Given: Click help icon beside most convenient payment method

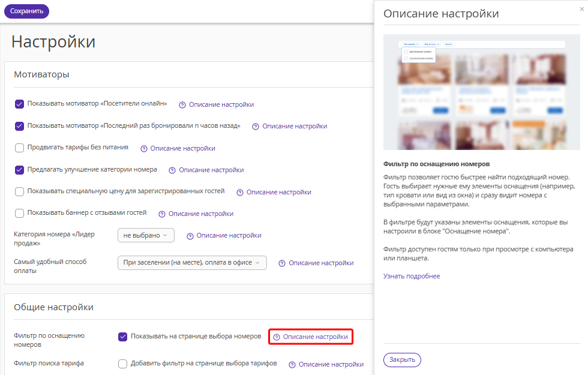Looking at the screenshot, I should (282, 263).
